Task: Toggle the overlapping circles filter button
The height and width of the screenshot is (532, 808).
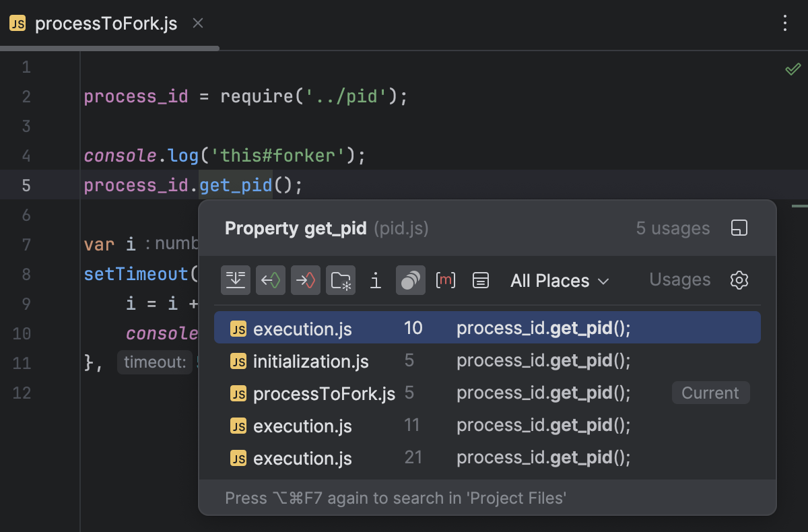Action: point(411,280)
